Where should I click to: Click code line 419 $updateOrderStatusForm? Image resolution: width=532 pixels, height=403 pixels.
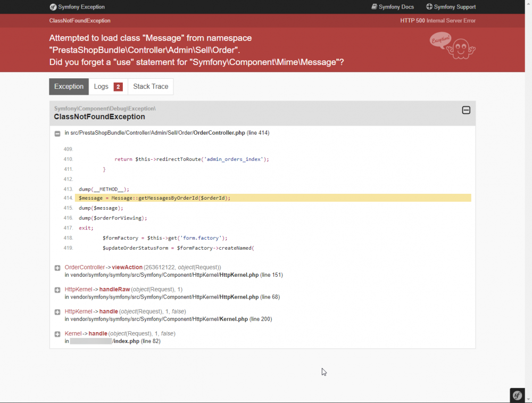tap(178, 248)
